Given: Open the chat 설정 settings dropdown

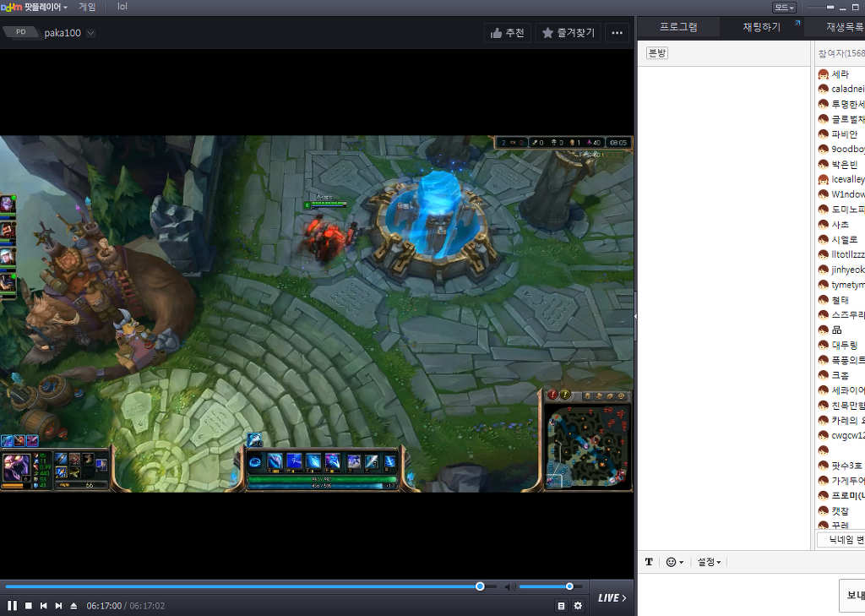Looking at the screenshot, I should [x=709, y=562].
